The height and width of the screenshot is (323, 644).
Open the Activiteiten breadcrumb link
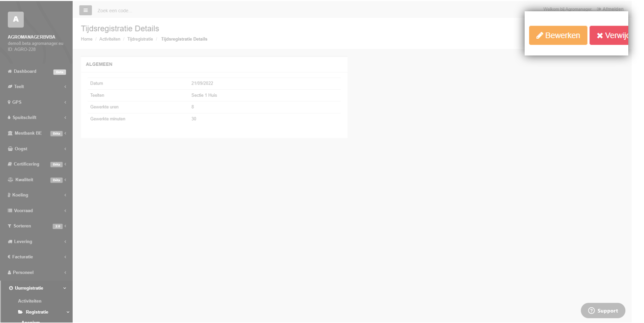[x=110, y=39]
